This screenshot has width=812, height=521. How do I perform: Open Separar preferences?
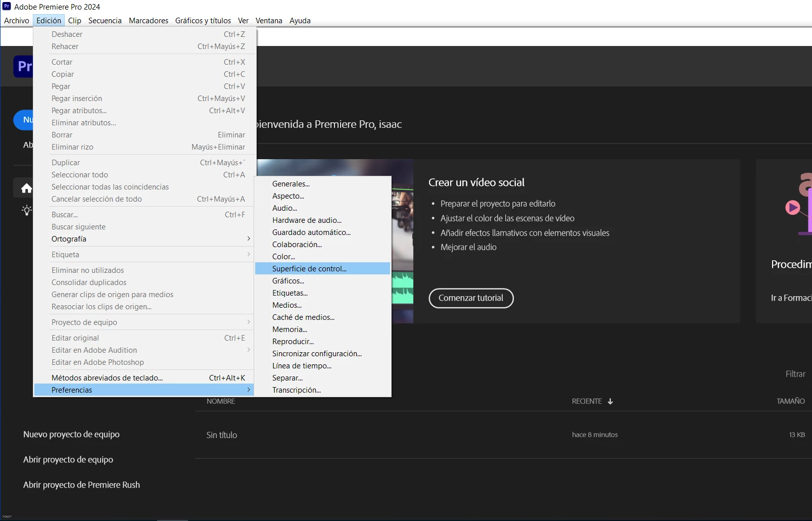(323, 378)
